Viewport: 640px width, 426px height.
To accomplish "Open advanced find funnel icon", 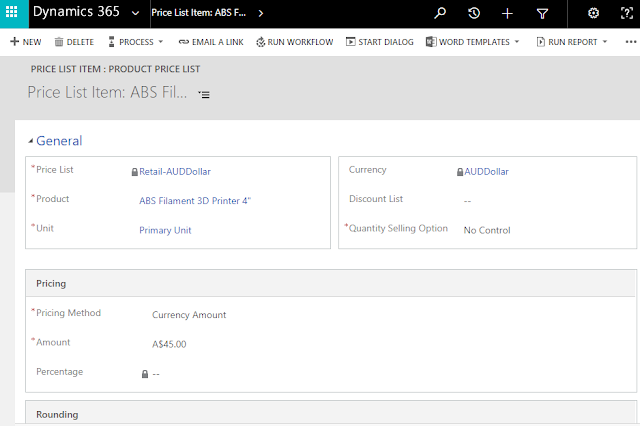I will click(542, 14).
